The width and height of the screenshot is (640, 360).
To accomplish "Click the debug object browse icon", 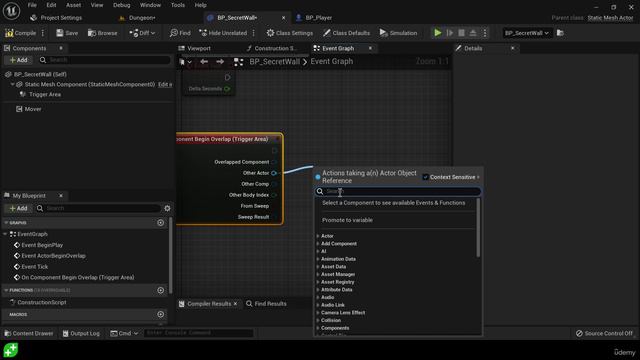I will point(560,33).
